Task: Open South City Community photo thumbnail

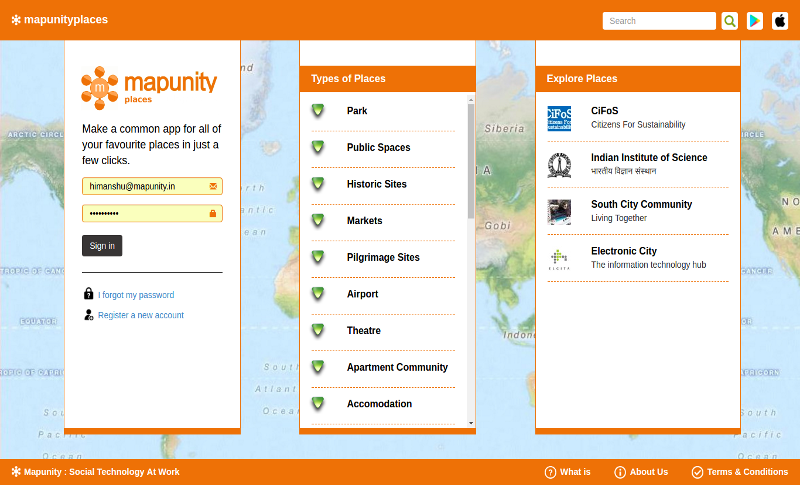Action: tap(559, 212)
